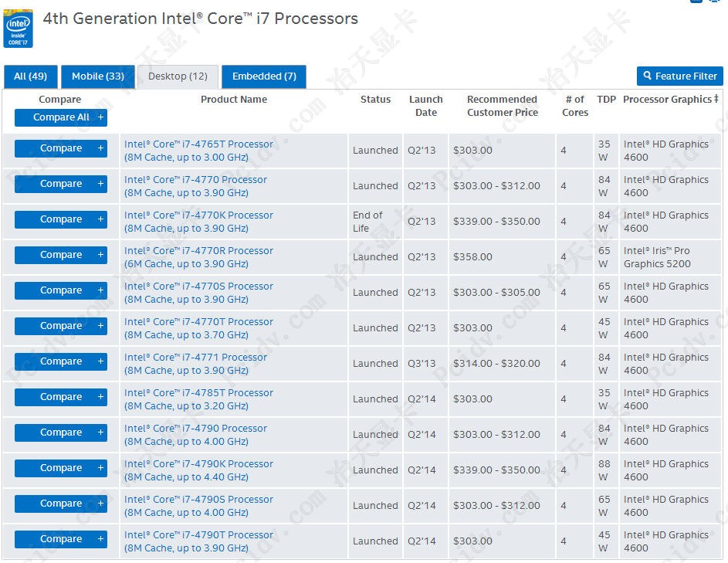Switch to the Mobile (33) tab
Screen dimensions: 728x563
point(98,76)
